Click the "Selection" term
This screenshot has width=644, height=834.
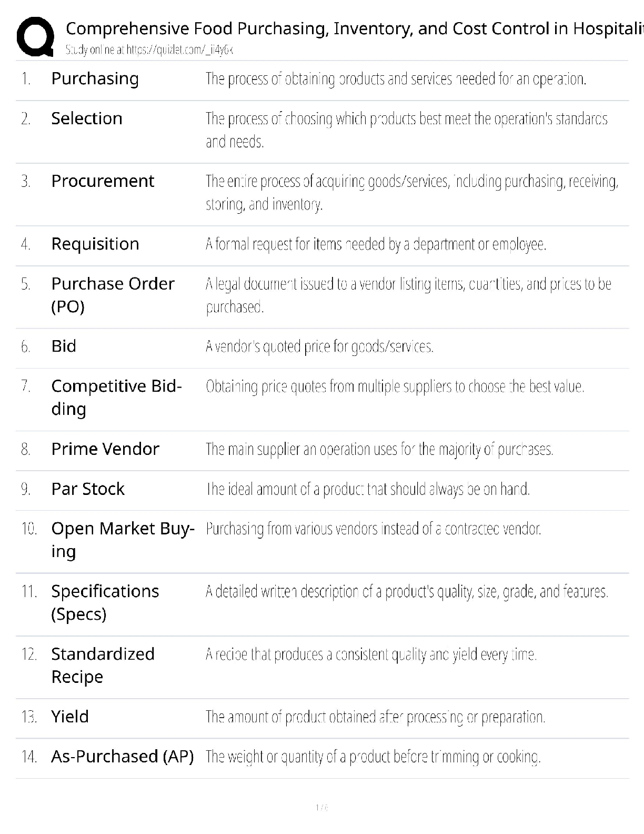pyautogui.click(x=87, y=118)
